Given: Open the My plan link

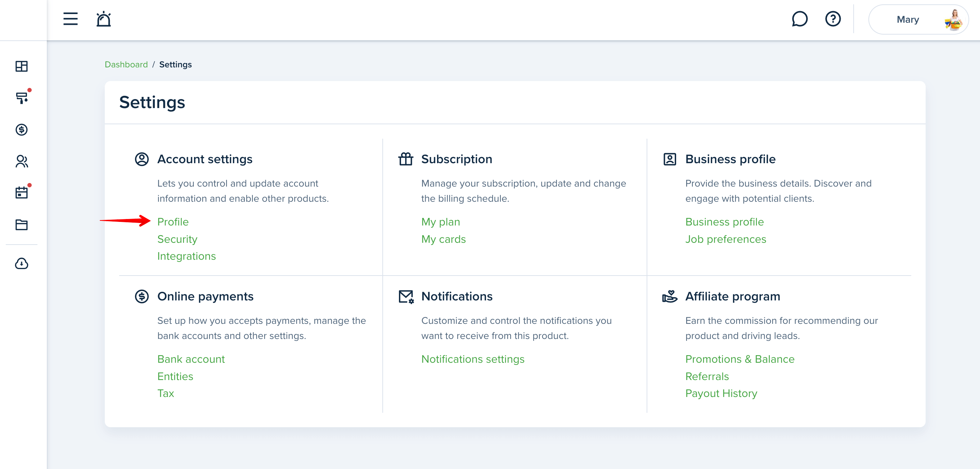Looking at the screenshot, I should (x=441, y=222).
